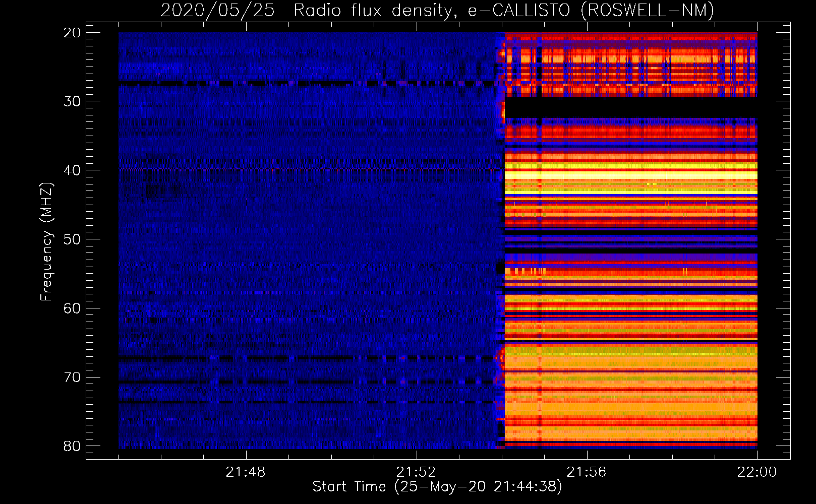Click the '30' frequency tick label
Viewport: 816px width, 504px height.
[x=72, y=101]
